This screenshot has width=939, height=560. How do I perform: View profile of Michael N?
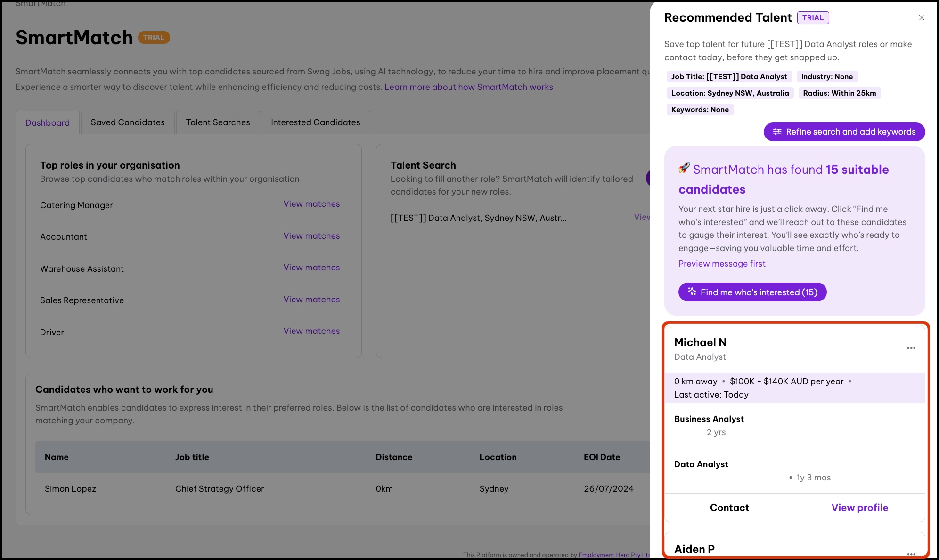click(x=859, y=508)
